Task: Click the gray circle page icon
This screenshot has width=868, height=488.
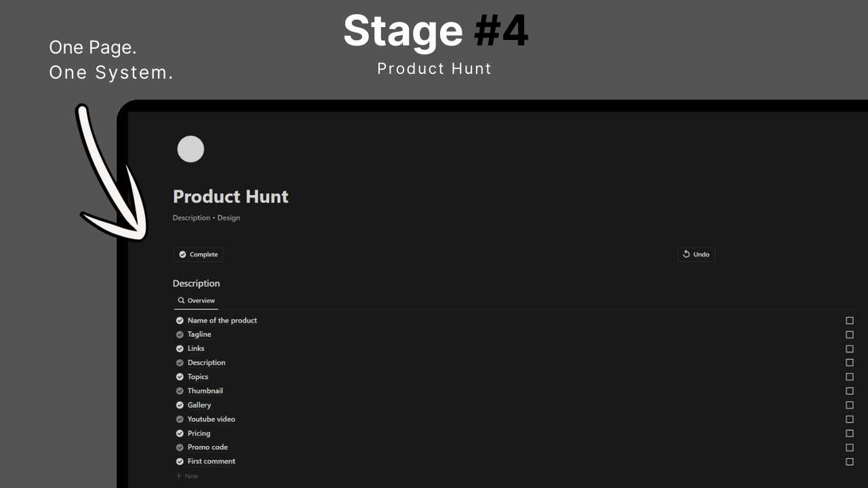Action: coord(191,149)
